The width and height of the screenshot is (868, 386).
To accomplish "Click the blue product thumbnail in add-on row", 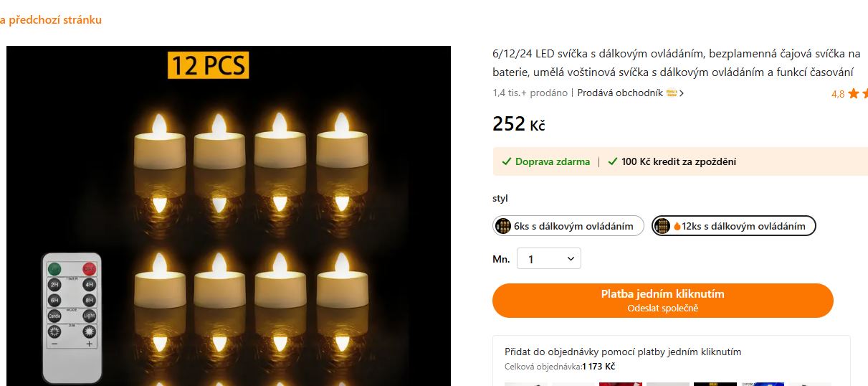I will pyautogui.click(x=761, y=383).
